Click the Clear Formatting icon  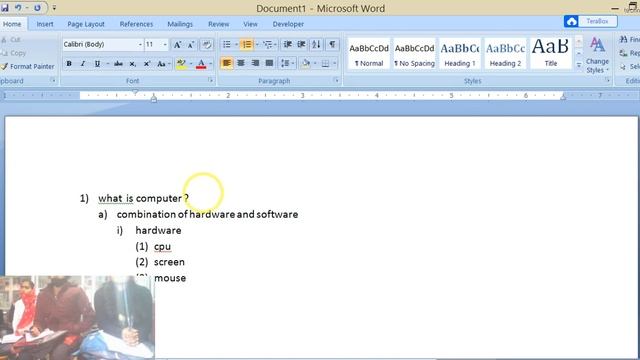207,44
